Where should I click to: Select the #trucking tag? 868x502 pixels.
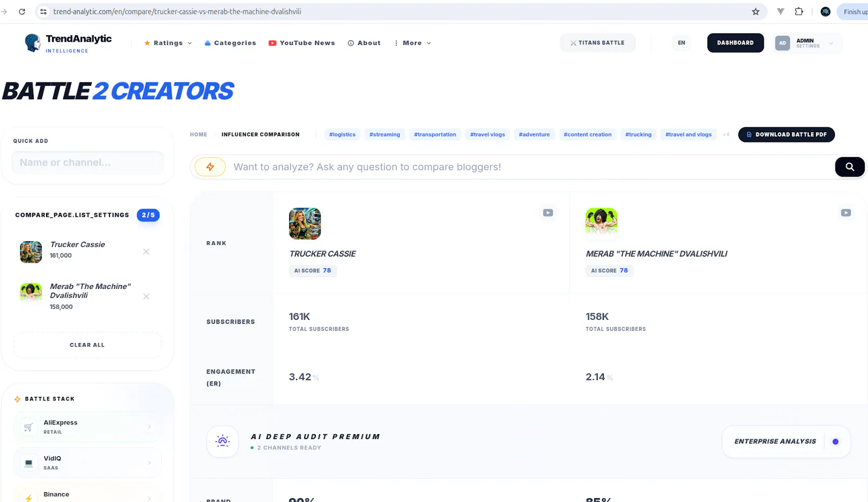click(x=639, y=134)
